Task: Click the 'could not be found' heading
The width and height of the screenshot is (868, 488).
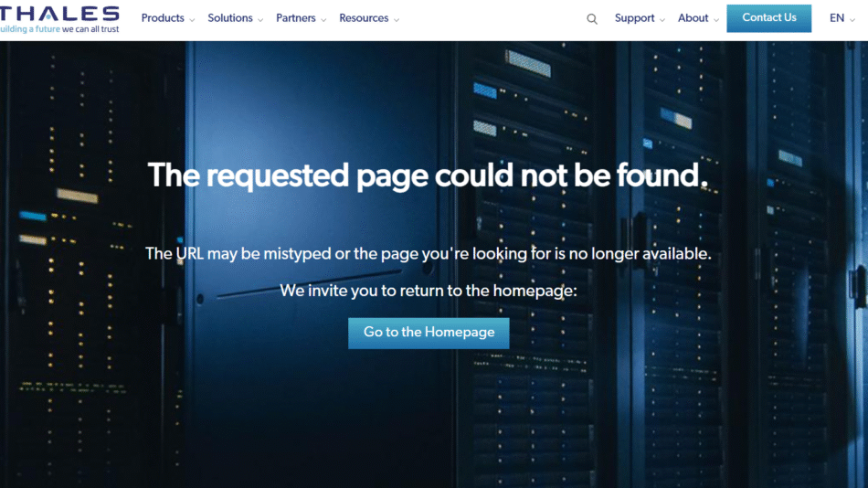Action: (x=428, y=175)
